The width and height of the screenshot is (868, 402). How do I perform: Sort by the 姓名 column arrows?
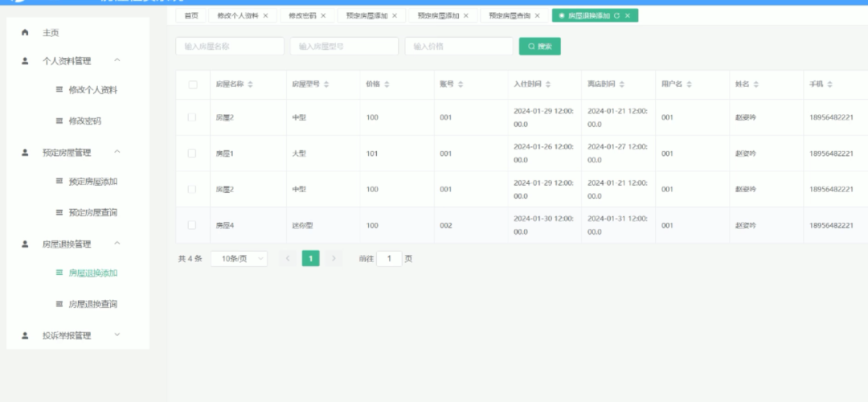point(756,84)
